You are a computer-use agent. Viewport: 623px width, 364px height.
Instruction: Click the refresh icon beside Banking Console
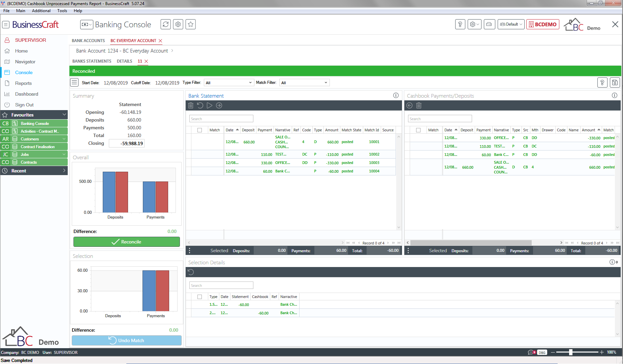click(165, 24)
